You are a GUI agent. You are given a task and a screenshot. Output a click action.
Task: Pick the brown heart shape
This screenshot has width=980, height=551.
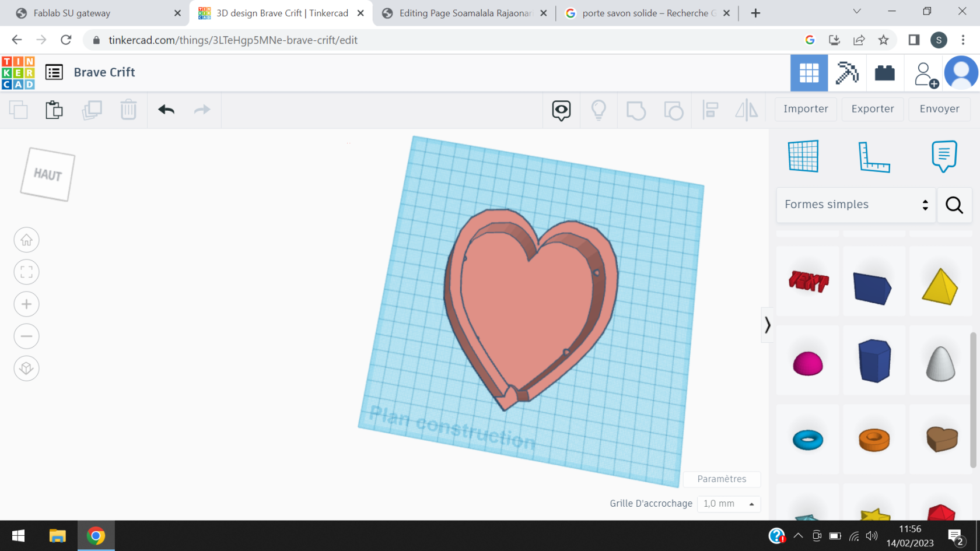(x=942, y=439)
